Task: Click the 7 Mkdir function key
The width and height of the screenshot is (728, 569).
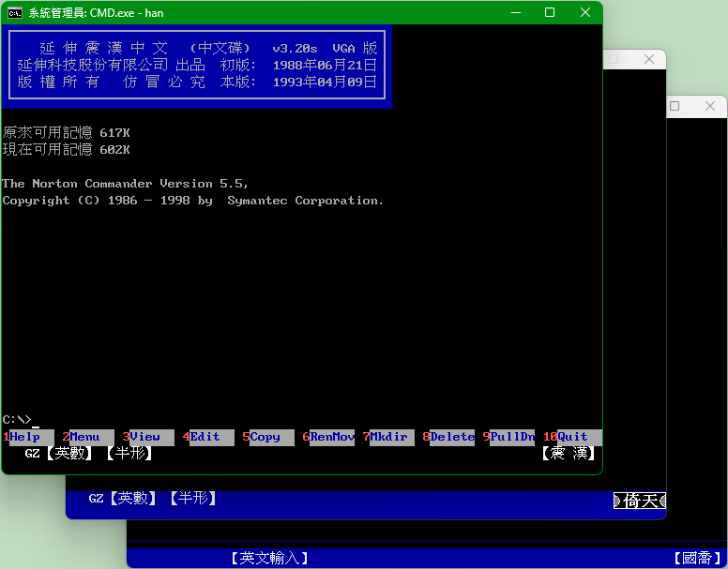Action: (388, 438)
